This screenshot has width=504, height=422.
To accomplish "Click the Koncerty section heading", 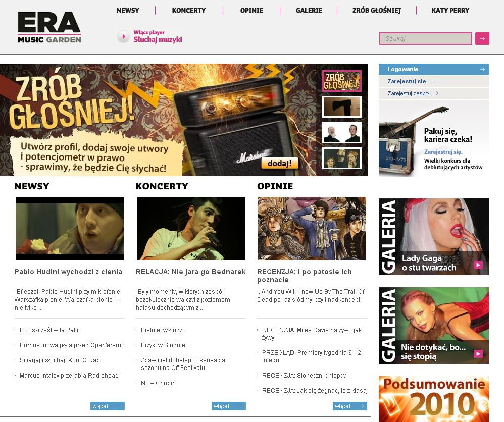I will coord(162,186).
